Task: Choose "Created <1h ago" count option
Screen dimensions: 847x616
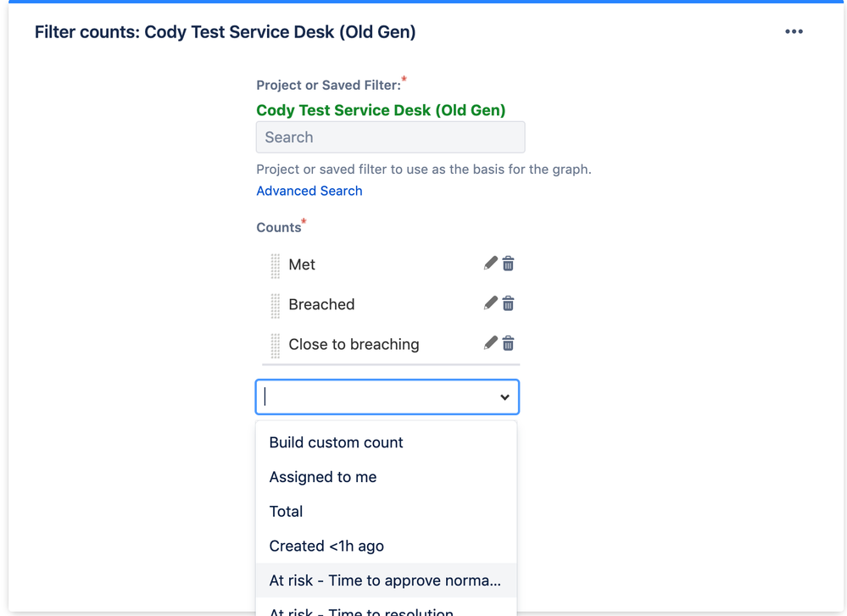Action: pyautogui.click(x=325, y=546)
